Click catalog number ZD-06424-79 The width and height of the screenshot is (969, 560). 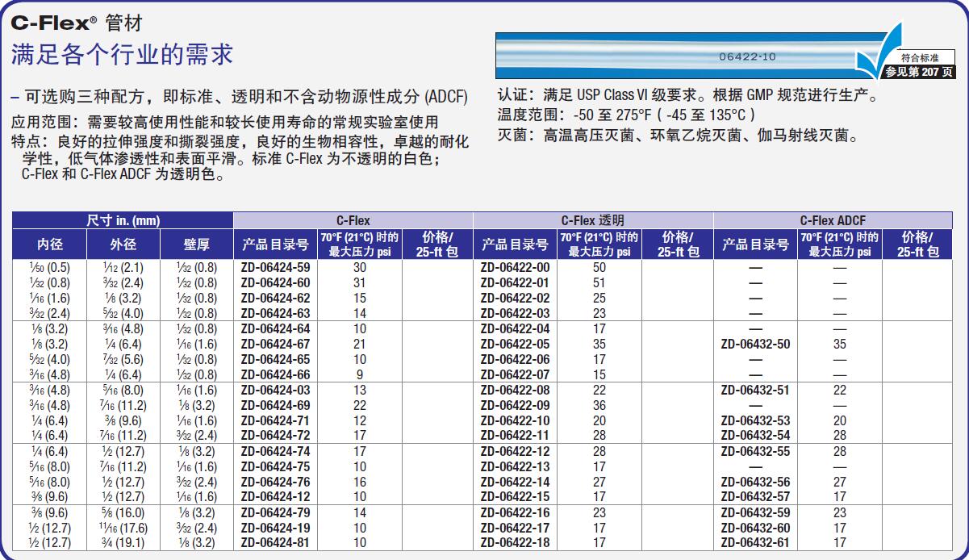pos(275,512)
